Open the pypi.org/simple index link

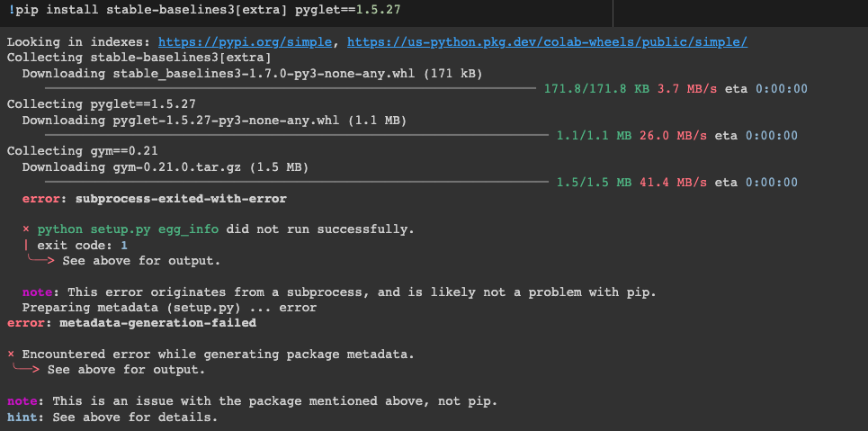[245, 42]
